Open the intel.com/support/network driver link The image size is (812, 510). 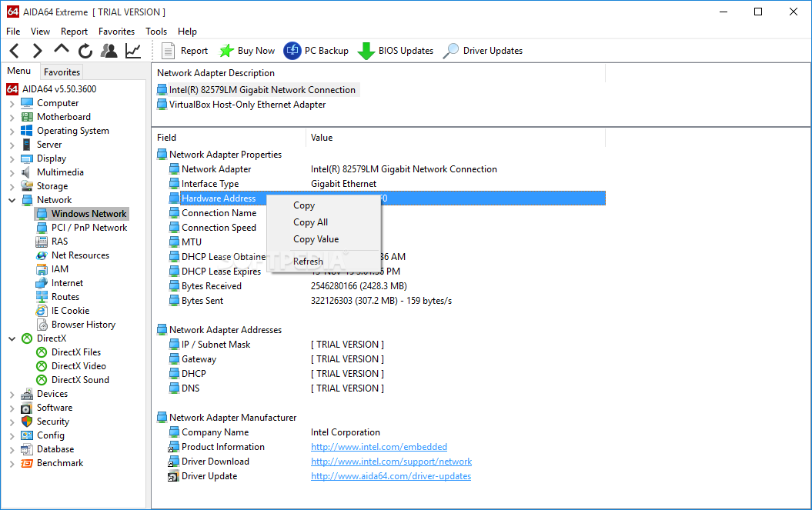pyautogui.click(x=392, y=462)
